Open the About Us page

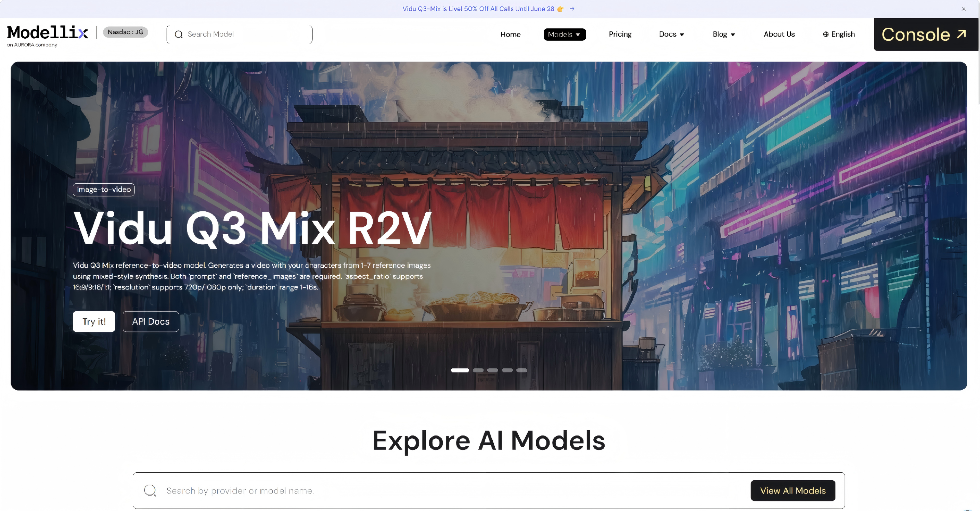click(x=779, y=34)
